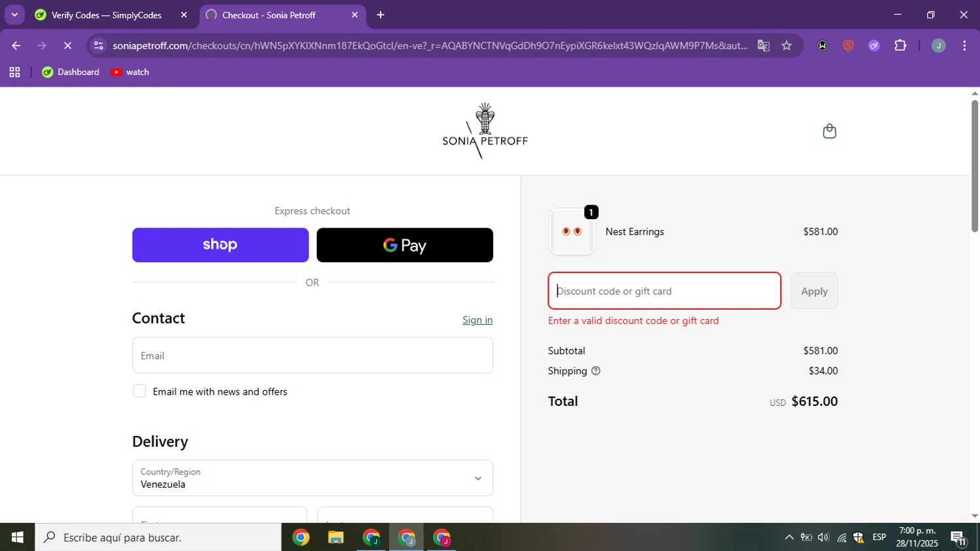Image resolution: width=980 pixels, height=551 pixels.
Task: Focus the Email input field
Action: (x=312, y=356)
